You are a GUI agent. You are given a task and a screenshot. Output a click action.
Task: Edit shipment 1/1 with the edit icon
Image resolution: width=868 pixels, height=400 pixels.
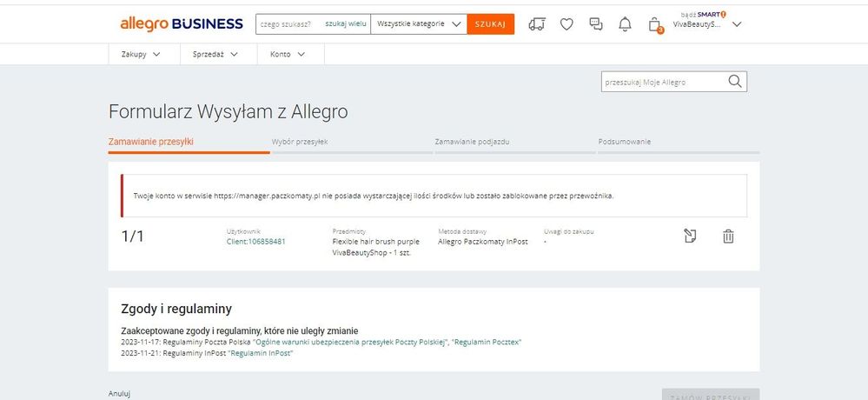[690, 236]
